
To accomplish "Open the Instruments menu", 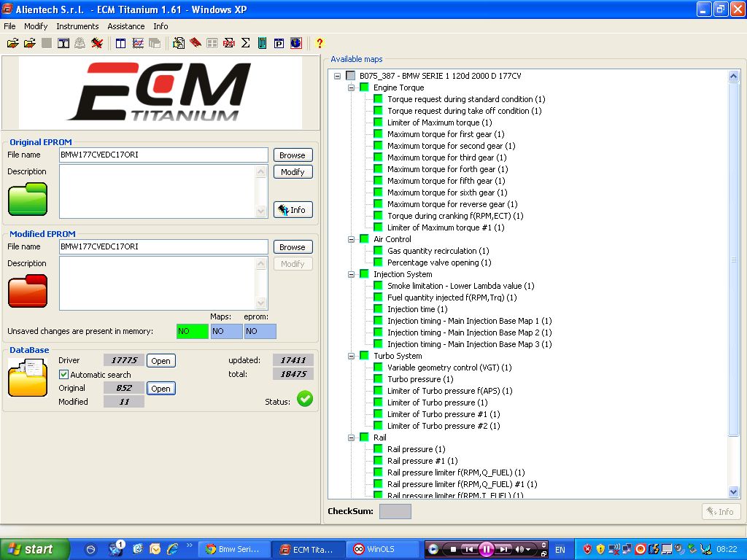I will (77, 26).
